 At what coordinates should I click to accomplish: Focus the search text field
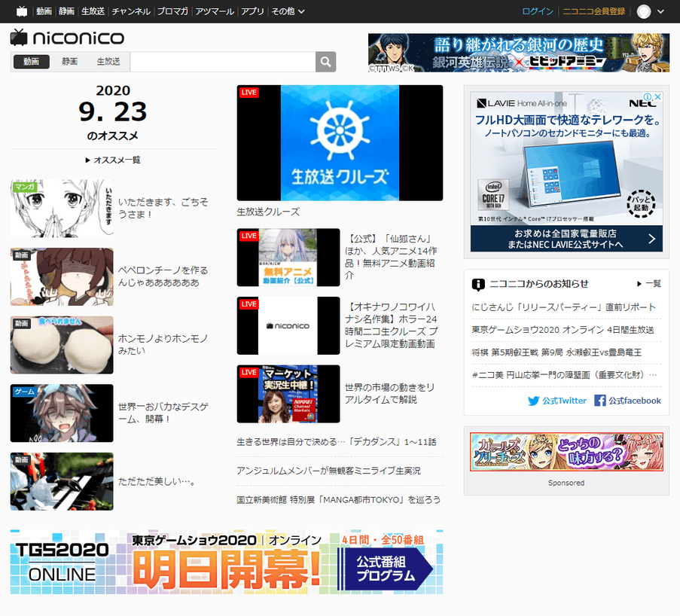222,62
